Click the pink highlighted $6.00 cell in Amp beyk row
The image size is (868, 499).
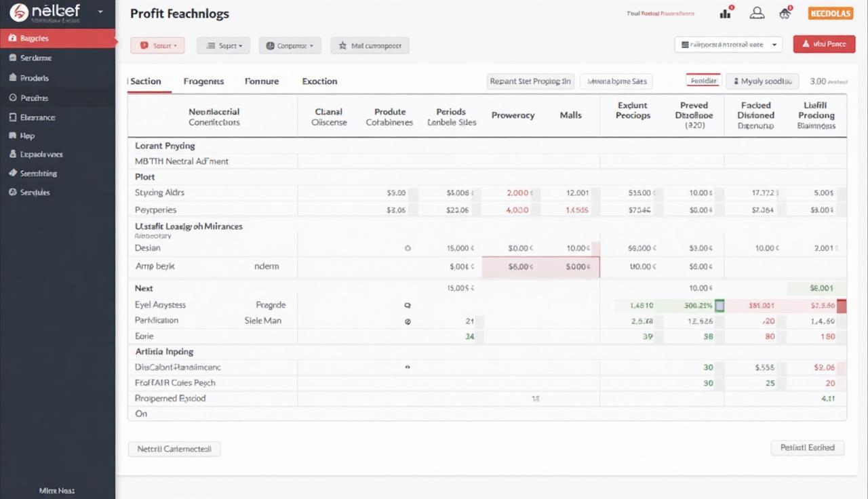tap(521, 267)
